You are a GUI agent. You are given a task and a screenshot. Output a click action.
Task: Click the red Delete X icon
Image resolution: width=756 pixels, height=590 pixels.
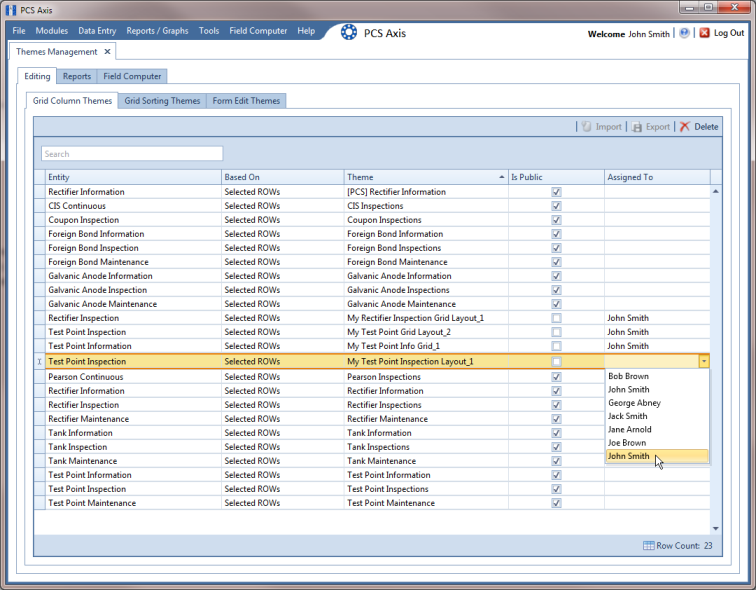click(x=685, y=127)
